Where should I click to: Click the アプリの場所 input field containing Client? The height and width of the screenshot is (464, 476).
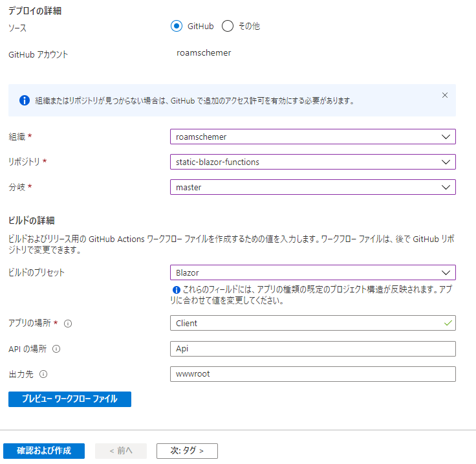point(312,323)
